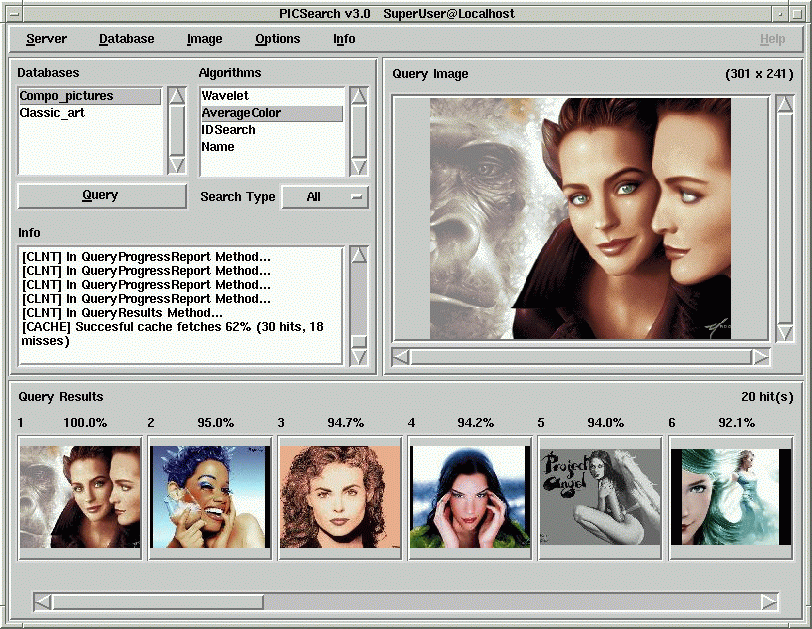Click the Query Image horizontal scrollbar thumb
The width and height of the screenshot is (812, 629).
pos(581,357)
